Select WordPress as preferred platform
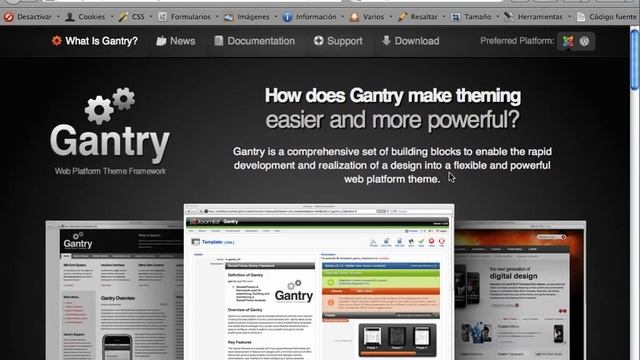Image resolution: width=640 pixels, height=360 pixels. 584,41
